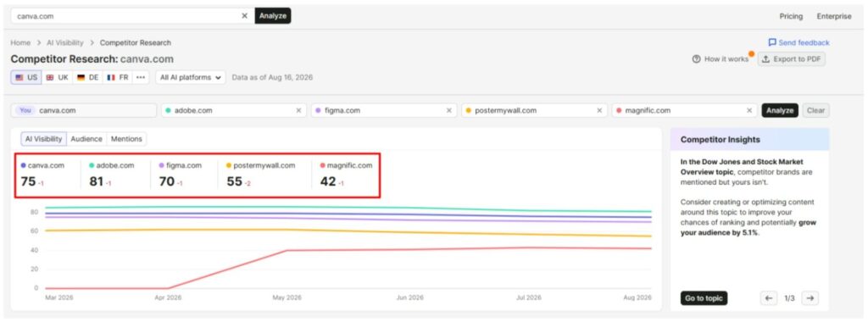This screenshot has width=868, height=322.
Task: Click the You canva.com domain field
Action: pyautogui.click(x=84, y=110)
